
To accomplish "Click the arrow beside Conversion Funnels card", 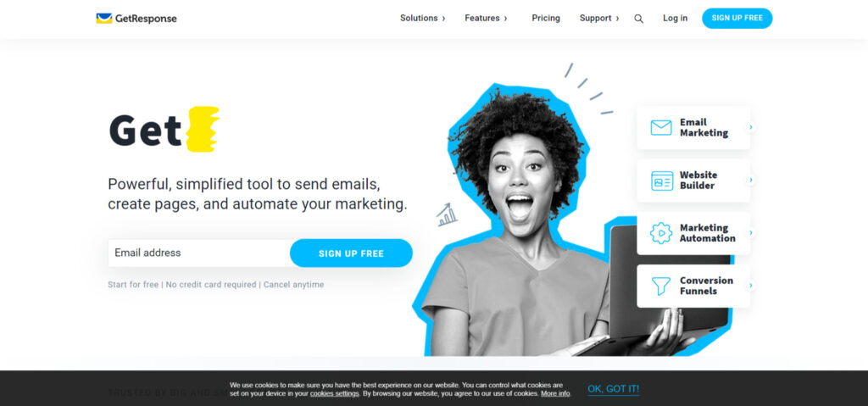I will (751, 286).
